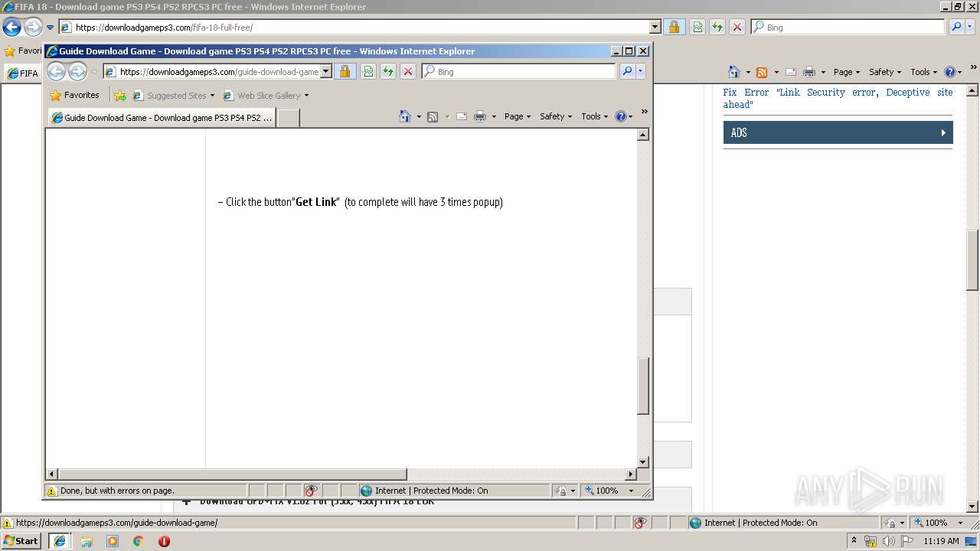
Task: Click Print icon in FIFA 18 window
Action: coord(809,72)
